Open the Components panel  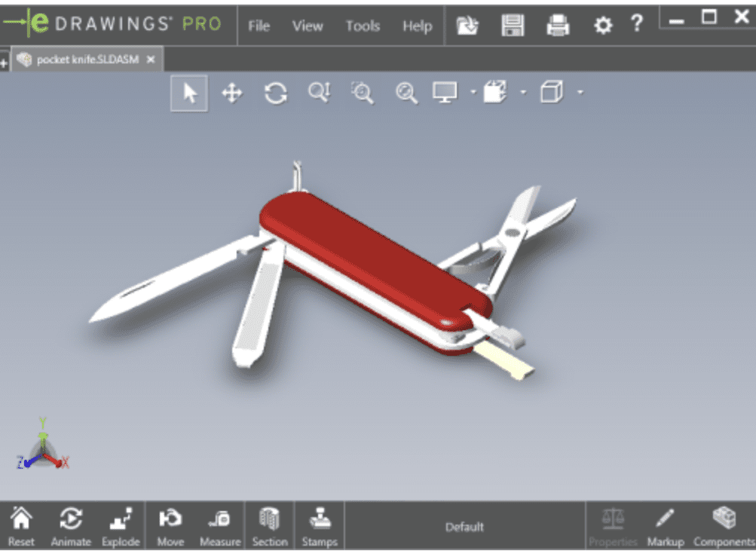tap(724, 525)
